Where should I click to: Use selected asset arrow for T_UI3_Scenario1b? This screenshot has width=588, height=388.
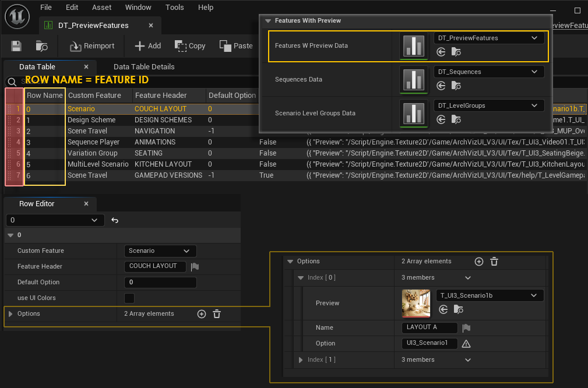click(x=443, y=310)
